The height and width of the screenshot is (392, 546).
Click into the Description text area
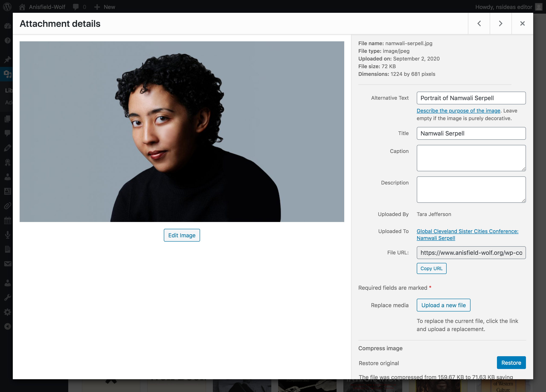[471, 190]
